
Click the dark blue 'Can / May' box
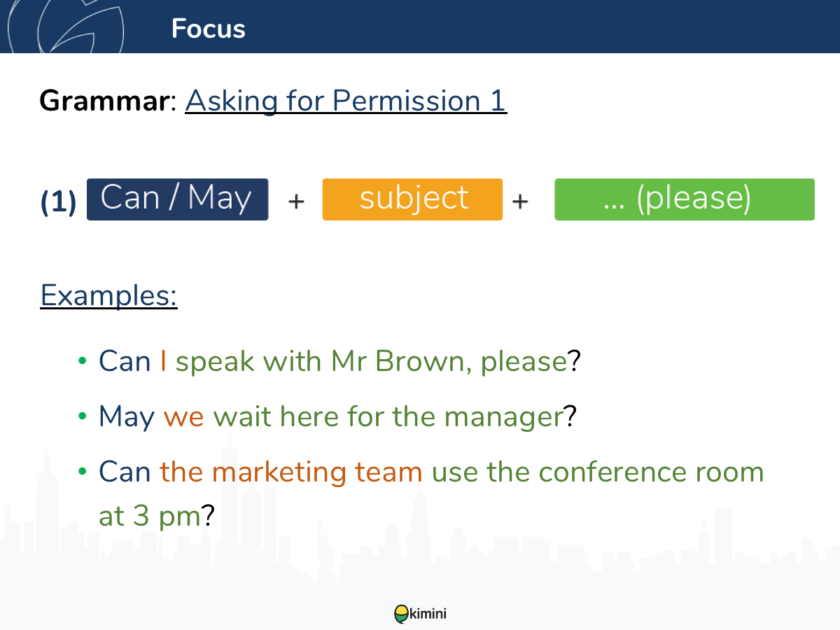tap(177, 199)
